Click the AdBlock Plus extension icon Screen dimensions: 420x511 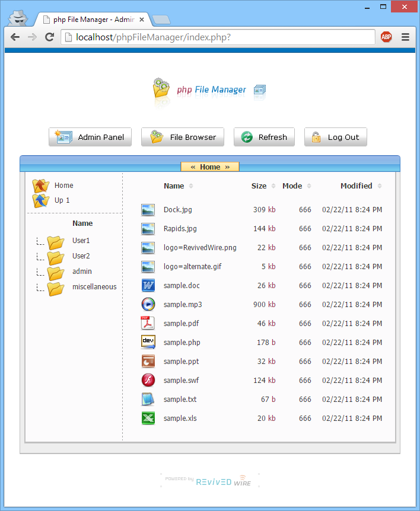386,37
